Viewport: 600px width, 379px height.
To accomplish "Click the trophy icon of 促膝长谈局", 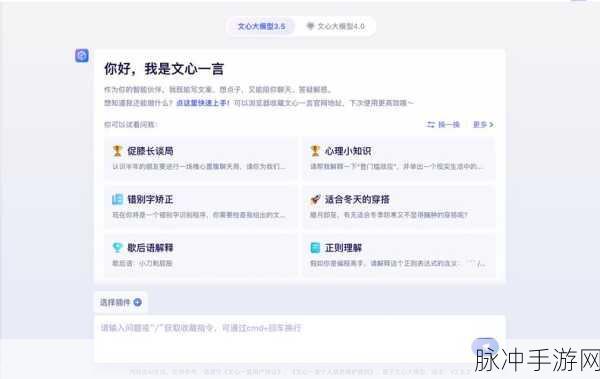I will 117,151.
